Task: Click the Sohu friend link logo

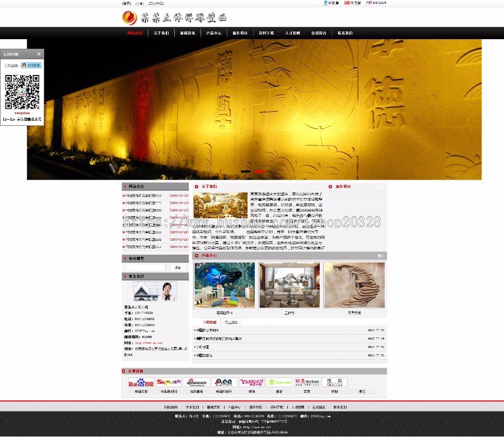Action: click(x=335, y=382)
